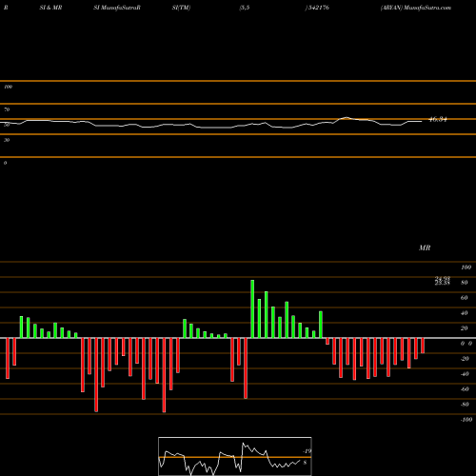The height and width of the screenshot is (476, 476).
Task: Click the '70' RSI axis label
Action: click(7, 109)
